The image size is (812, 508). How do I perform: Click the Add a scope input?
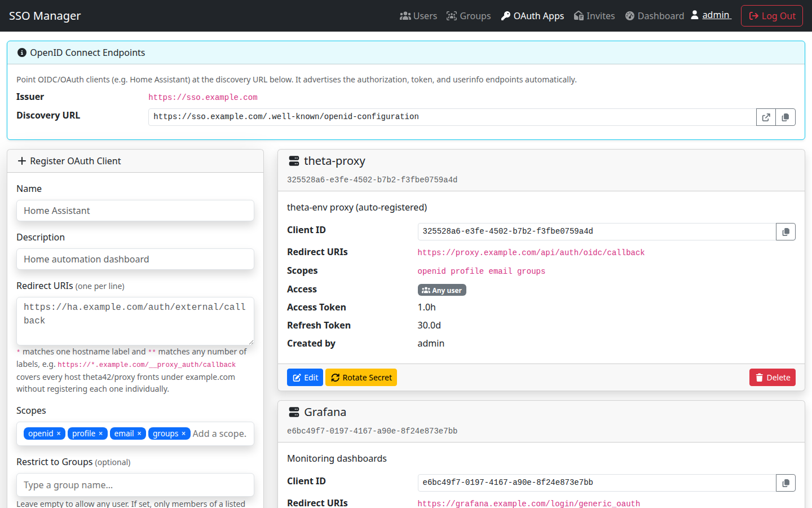coord(220,433)
